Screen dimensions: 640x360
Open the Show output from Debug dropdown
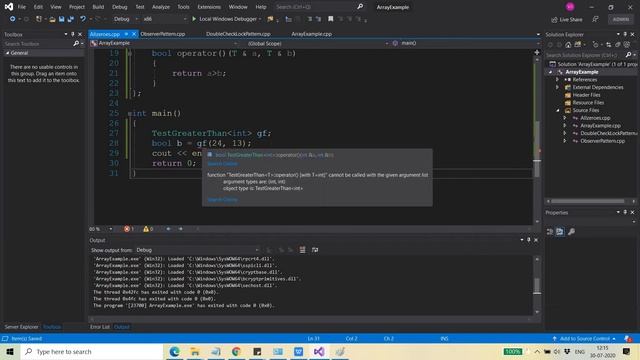(198, 250)
